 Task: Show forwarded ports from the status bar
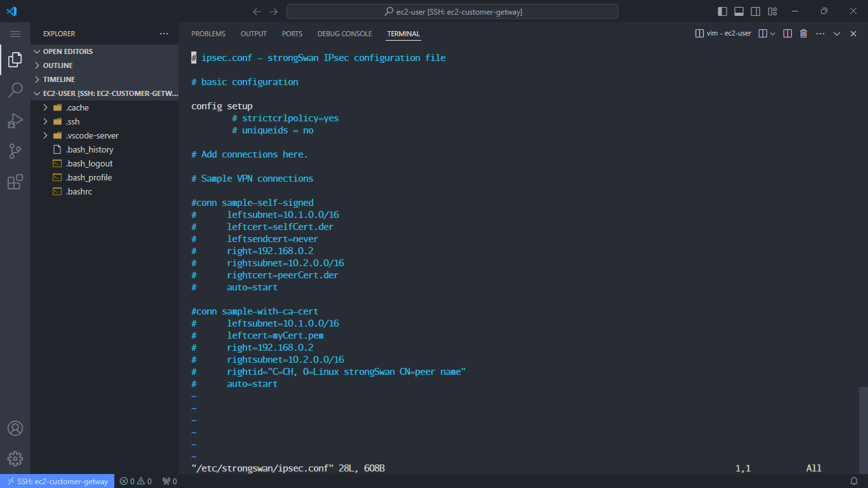coord(168,481)
